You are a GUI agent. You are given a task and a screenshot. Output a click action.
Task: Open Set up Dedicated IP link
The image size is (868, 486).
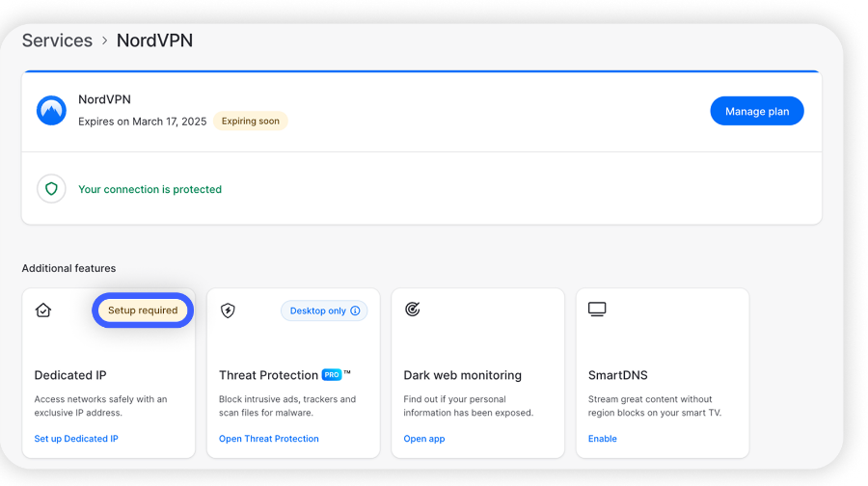pyautogui.click(x=76, y=439)
